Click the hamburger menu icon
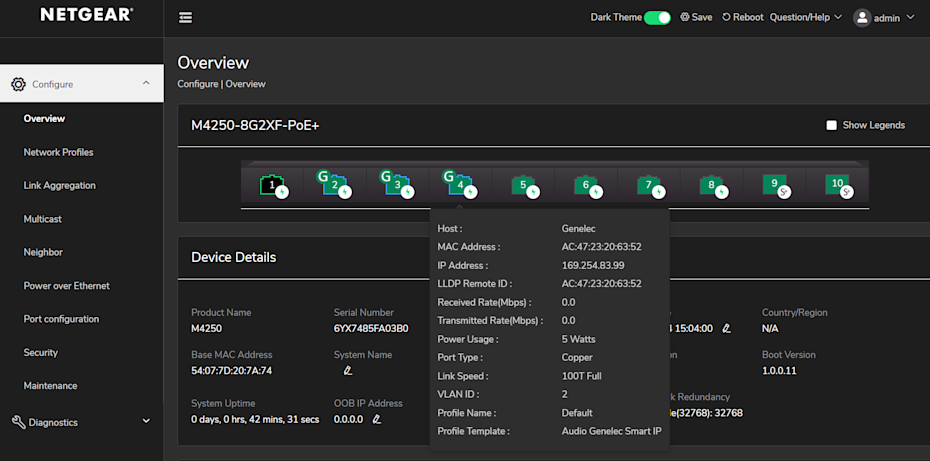Viewport: 930px width, 461px height. 185,18
